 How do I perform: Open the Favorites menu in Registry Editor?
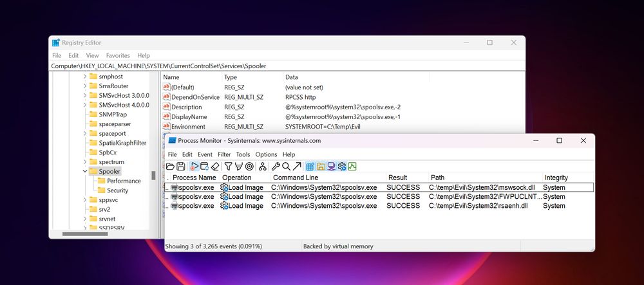click(x=118, y=55)
